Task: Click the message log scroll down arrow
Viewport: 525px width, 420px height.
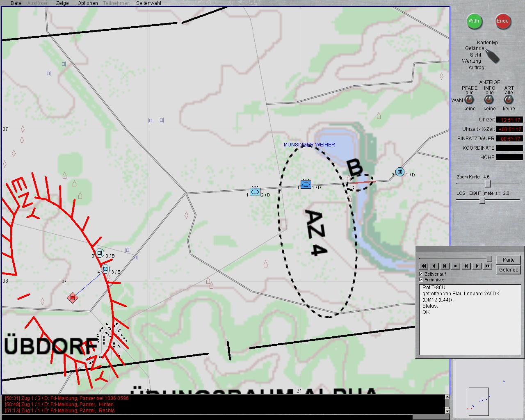Action: point(447,411)
